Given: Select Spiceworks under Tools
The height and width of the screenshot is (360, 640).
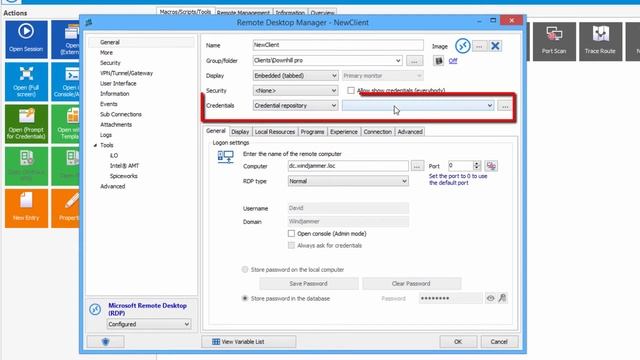Looking at the screenshot, I should [x=123, y=176].
